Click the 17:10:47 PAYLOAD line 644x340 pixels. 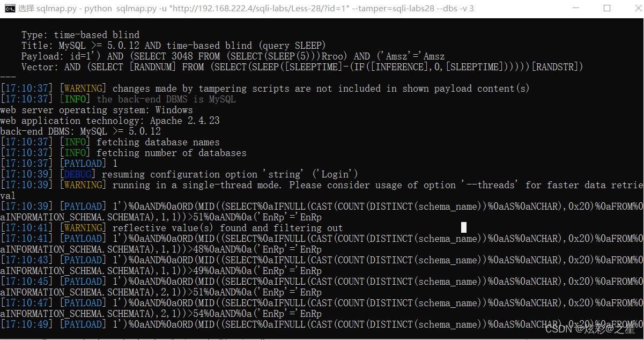[322, 308]
